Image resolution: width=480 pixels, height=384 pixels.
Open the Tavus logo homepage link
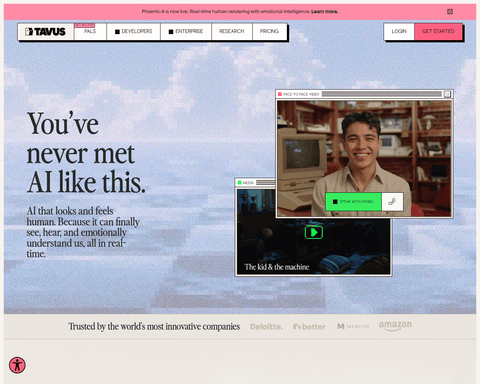46,32
